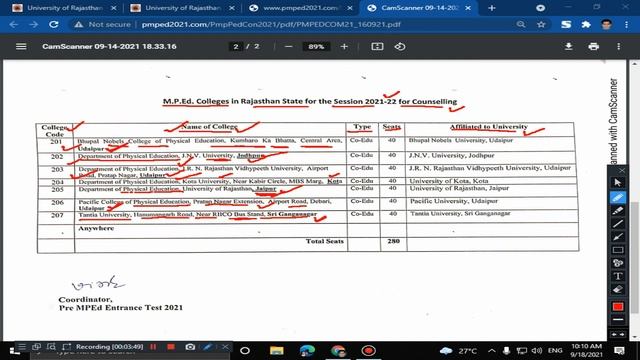Select the text annotation tool
640x360 pixels.
click(618, 276)
